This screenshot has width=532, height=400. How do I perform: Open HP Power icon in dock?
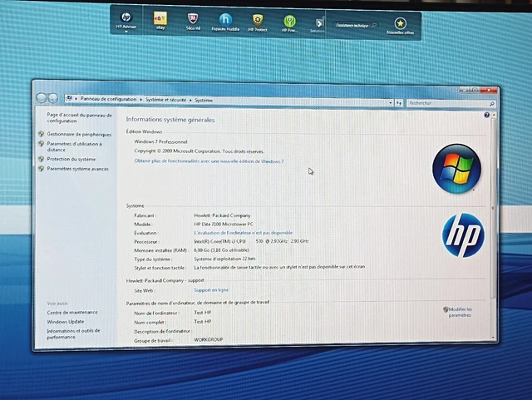289,23
